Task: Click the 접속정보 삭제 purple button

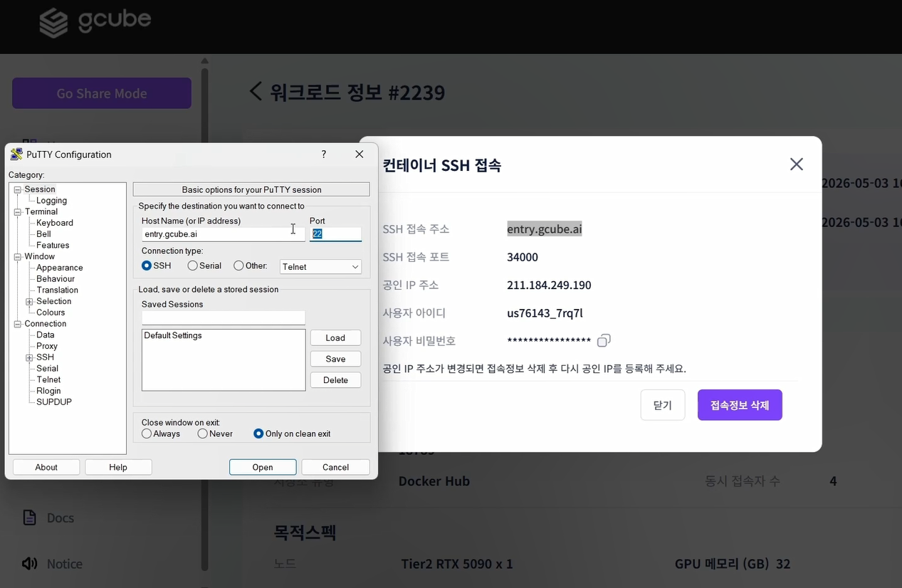Action: [740, 405]
